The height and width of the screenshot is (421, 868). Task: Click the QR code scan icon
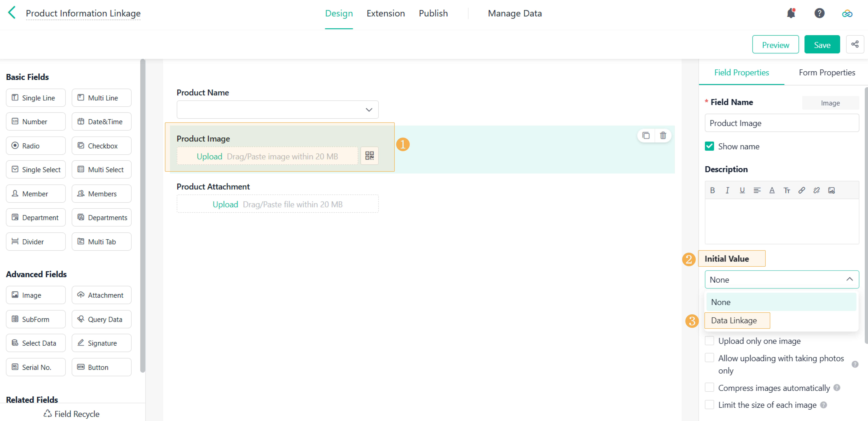(x=369, y=156)
